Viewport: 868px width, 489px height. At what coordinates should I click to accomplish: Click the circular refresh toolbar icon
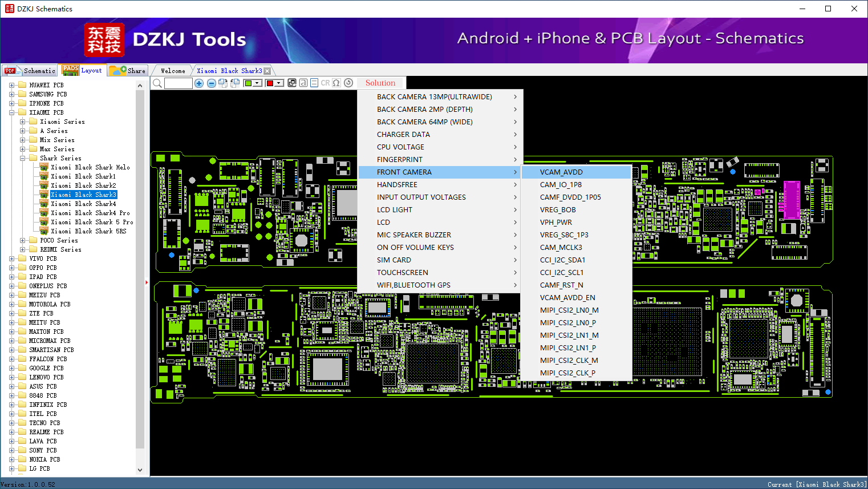pyautogui.click(x=348, y=83)
